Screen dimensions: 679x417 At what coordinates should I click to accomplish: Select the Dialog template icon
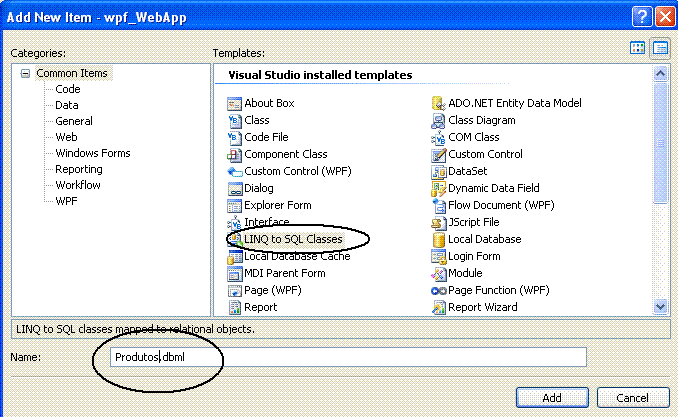(234, 188)
